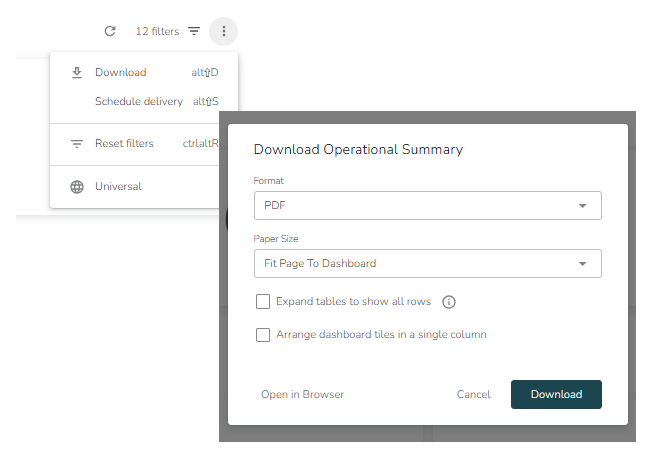Click the globe icon next to Universal
The height and width of the screenshot is (461, 656).
point(77,187)
